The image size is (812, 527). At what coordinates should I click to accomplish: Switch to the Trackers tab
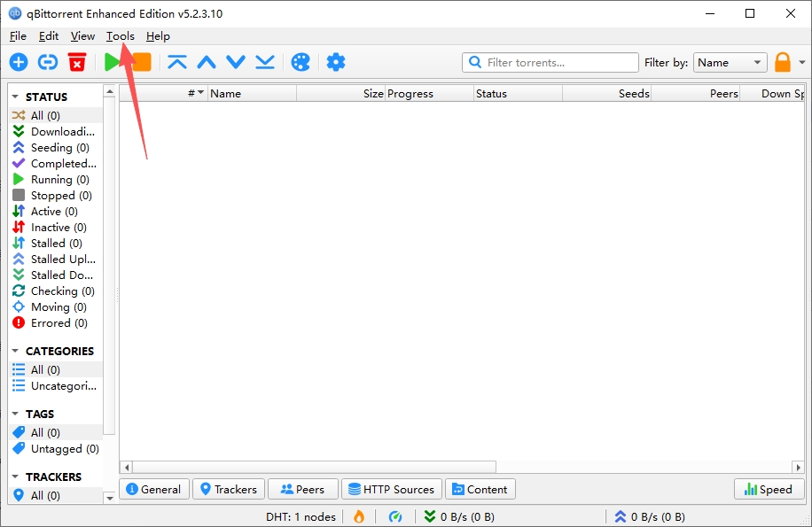point(229,489)
